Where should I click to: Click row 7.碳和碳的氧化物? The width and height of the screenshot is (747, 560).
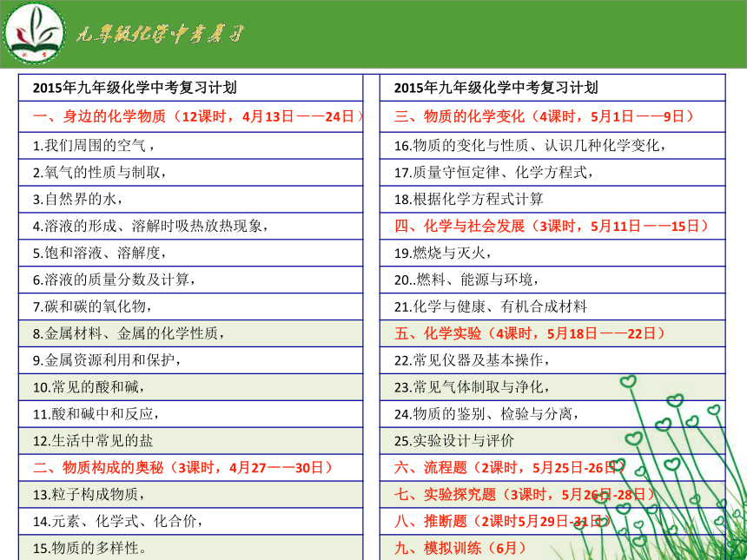click(x=190, y=306)
